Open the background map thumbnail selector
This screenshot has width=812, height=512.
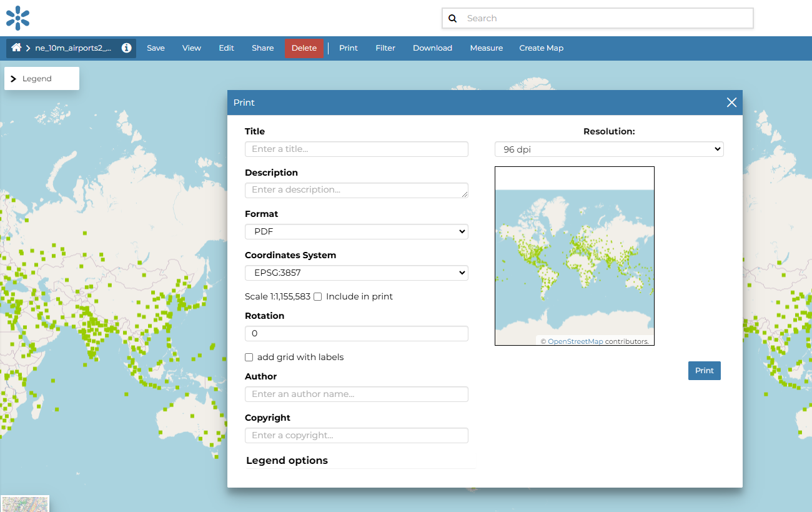[25, 504]
